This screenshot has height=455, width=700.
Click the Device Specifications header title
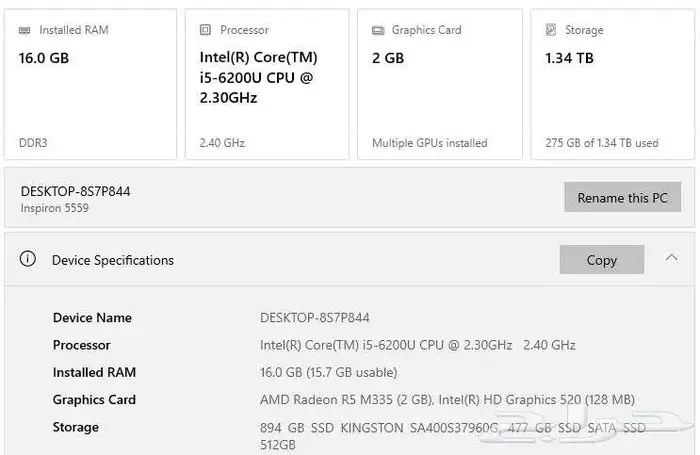[x=113, y=260]
